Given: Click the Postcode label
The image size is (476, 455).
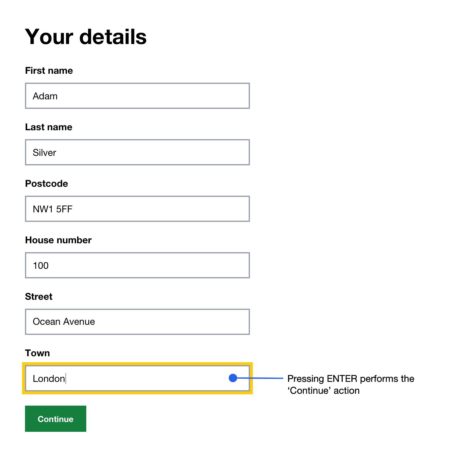Looking at the screenshot, I should click(x=46, y=183).
